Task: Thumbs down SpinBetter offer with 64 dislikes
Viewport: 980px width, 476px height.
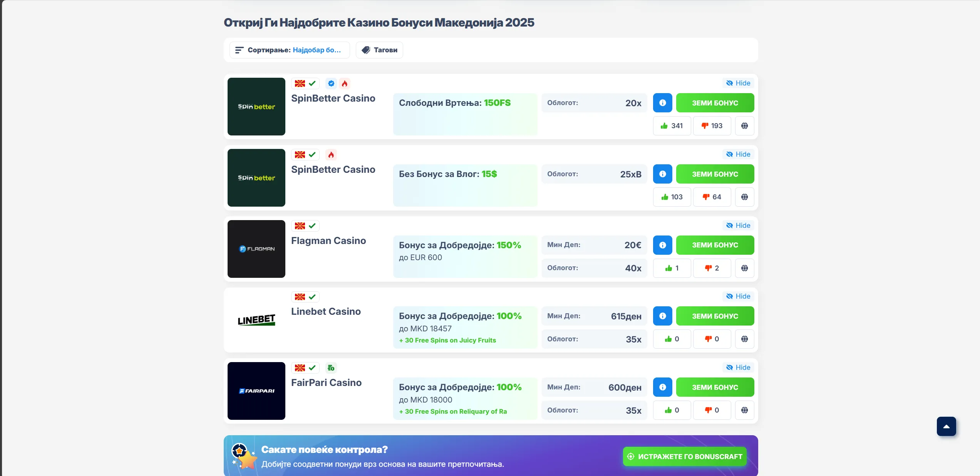Action: tap(712, 197)
